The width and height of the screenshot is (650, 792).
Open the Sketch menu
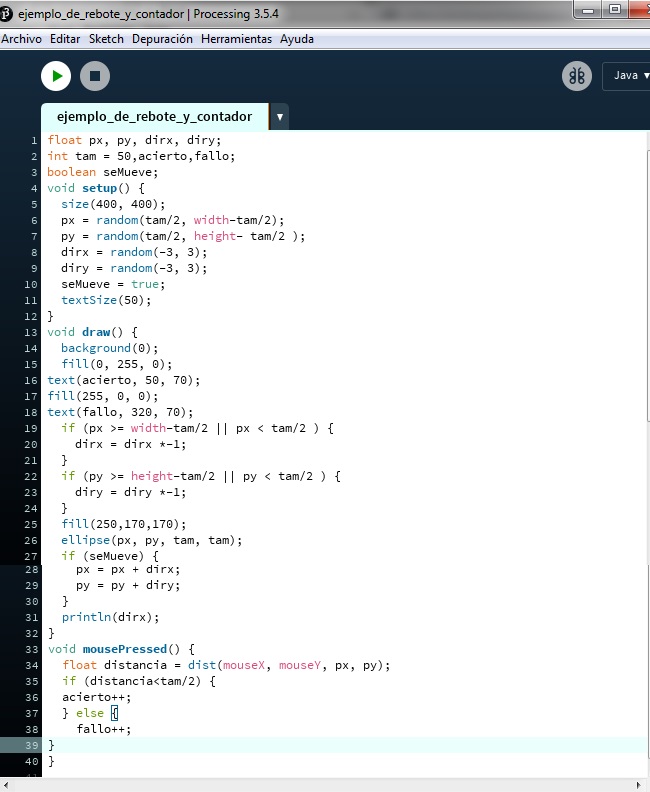(x=106, y=39)
